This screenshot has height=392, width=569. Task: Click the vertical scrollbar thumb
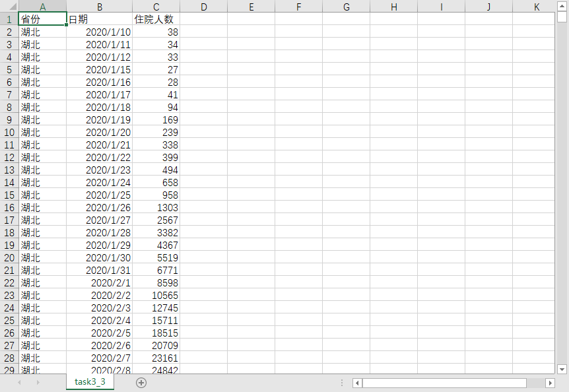point(562,17)
